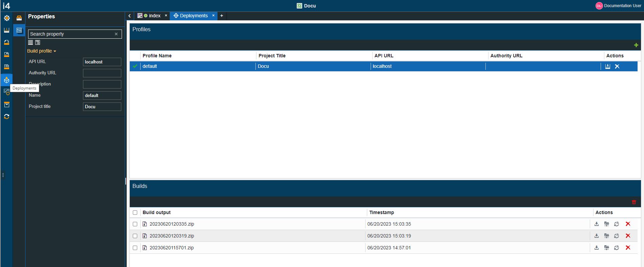This screenshot has height=267, width=644.
Task: Click the sidebar three-dot grip handle
Action: tap(3, 175)
